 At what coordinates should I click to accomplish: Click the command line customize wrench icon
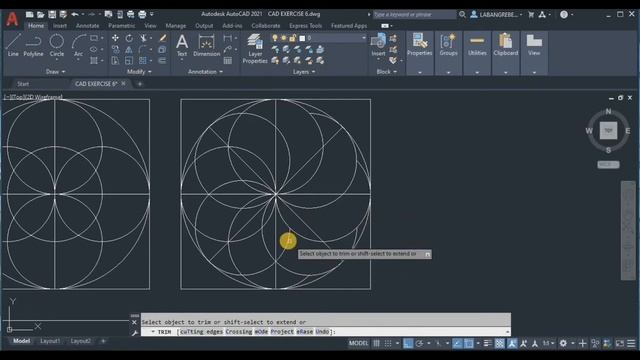point(134,333)
